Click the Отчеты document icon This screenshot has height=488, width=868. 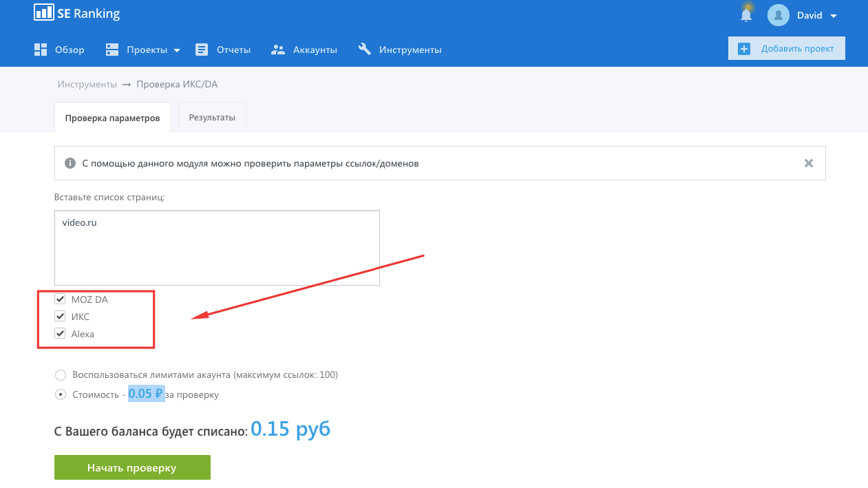202,50
